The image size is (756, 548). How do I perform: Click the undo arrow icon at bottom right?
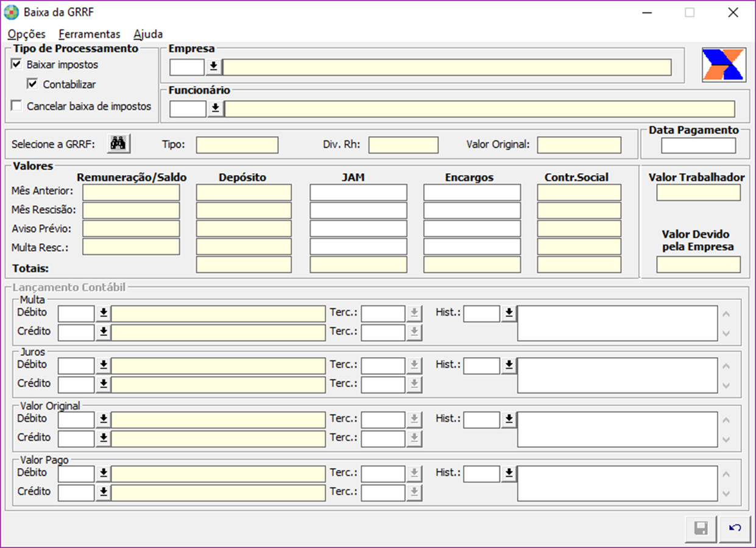click(735, 528)
